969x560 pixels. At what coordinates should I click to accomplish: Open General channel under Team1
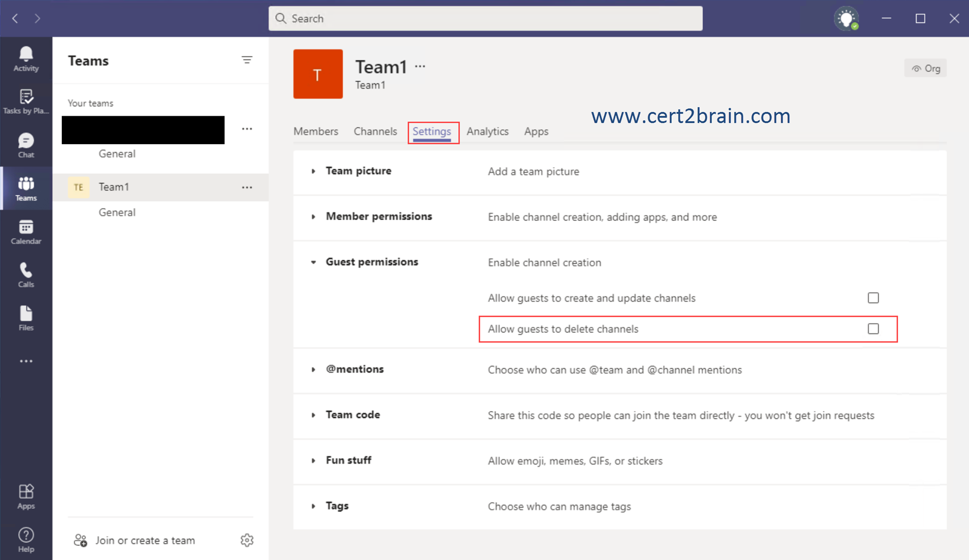117,212
